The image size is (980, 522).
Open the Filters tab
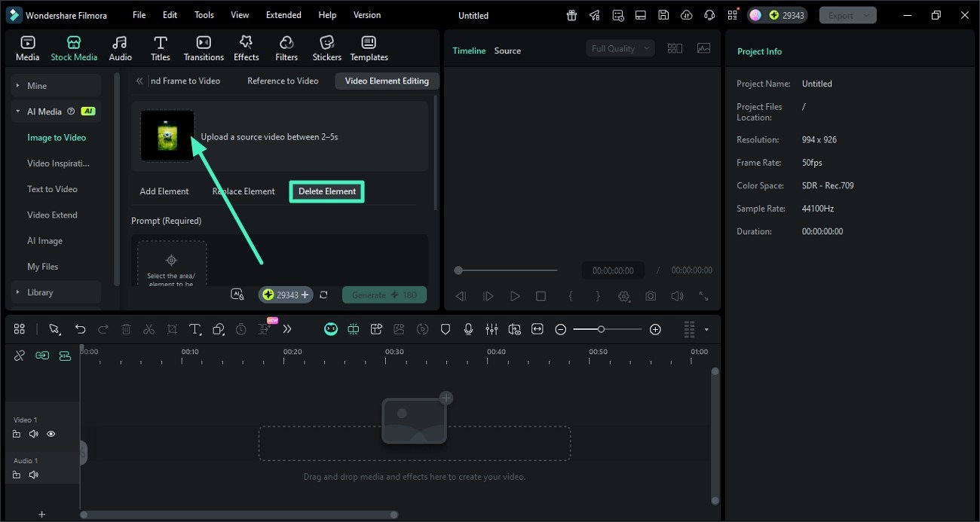(286, 49)
